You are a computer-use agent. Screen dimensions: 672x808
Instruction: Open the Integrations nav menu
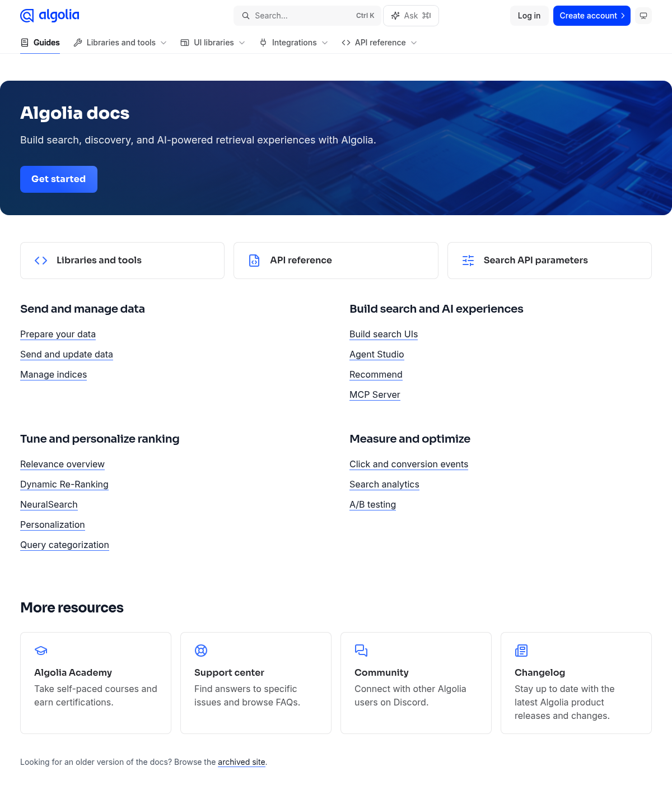(x=293, y=43)
